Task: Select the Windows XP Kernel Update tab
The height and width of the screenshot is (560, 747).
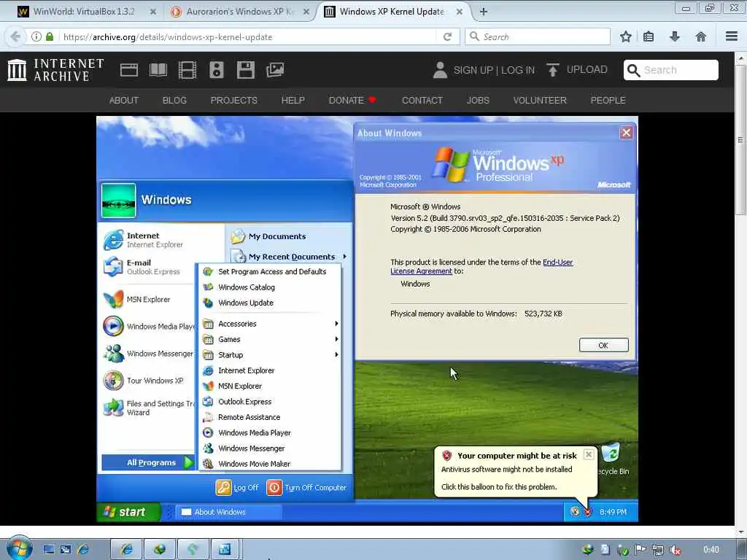Action: pyautogui.click(x=392, y=12)
